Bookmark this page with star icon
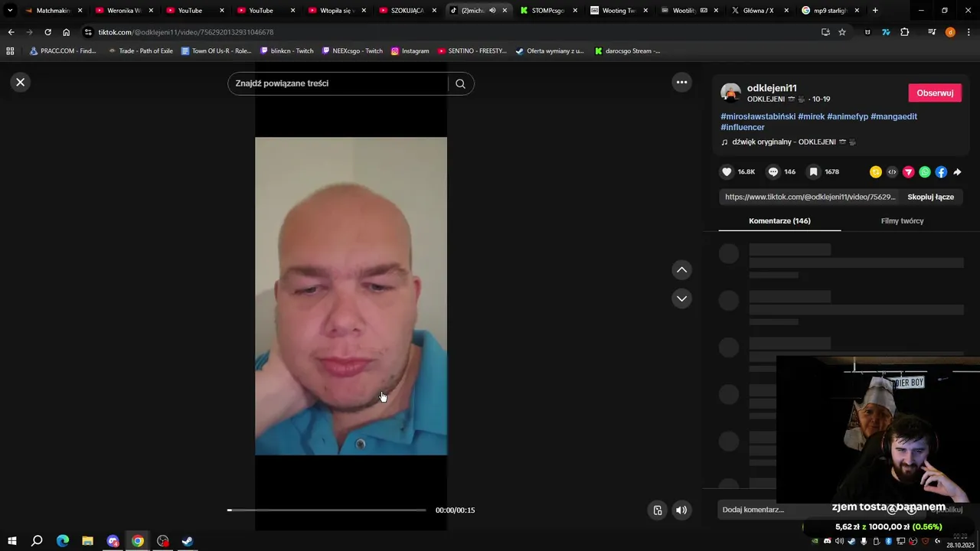980x551 pixels. point(842,32)
